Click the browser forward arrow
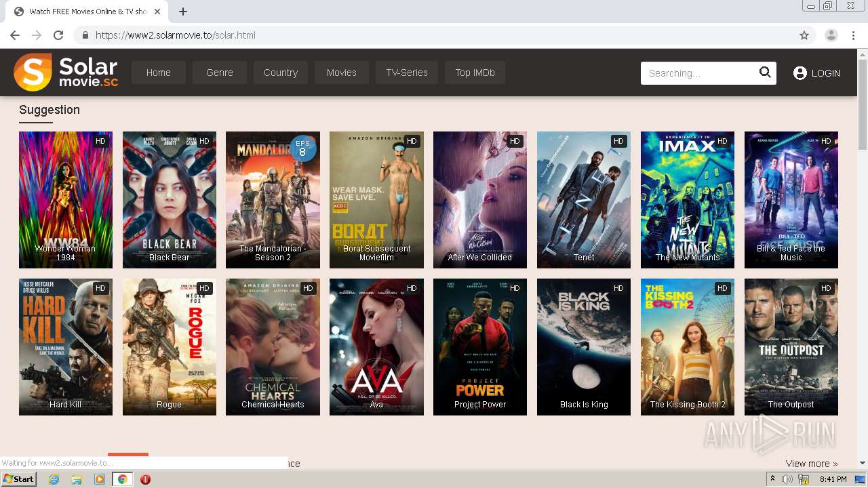 tap(37, 35)
